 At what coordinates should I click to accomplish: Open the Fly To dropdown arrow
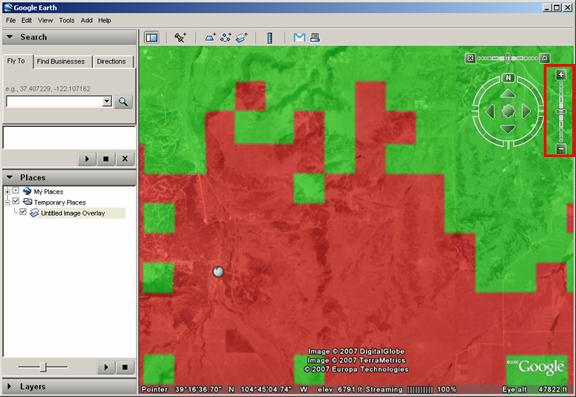point(107,101)
